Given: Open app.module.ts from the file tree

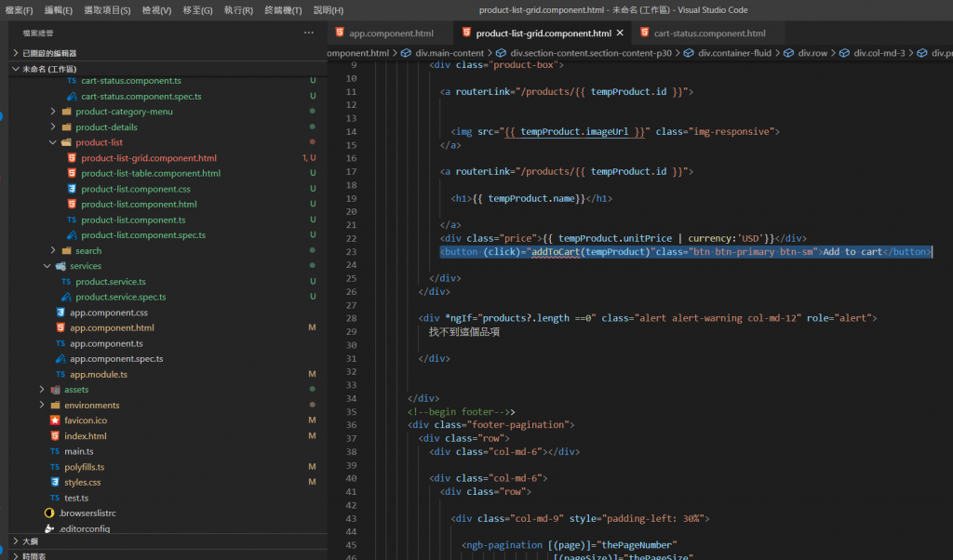Looking at the screenshot, I should pos(99,374).
